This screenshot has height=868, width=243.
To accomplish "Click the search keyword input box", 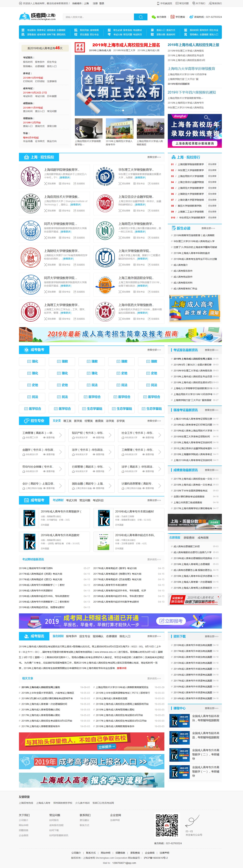I will 98,17.
